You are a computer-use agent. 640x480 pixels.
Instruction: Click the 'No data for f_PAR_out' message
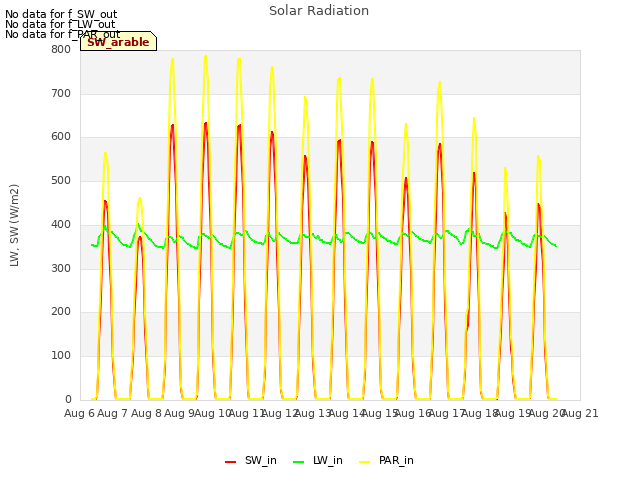point(63,34)
